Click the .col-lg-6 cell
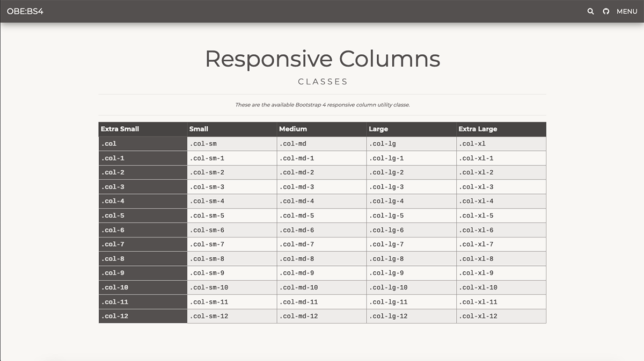This screenshot has height=361, width=644. (x=412, y=230)
